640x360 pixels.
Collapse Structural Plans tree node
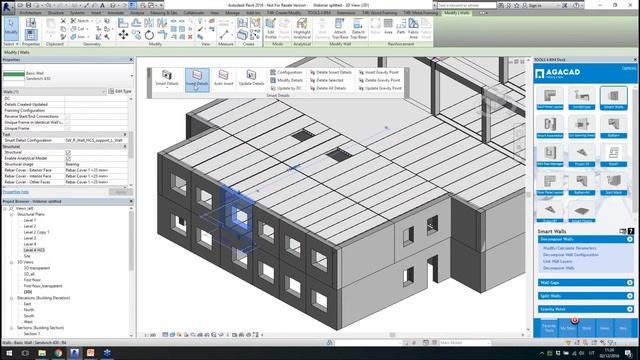[11, 214]
